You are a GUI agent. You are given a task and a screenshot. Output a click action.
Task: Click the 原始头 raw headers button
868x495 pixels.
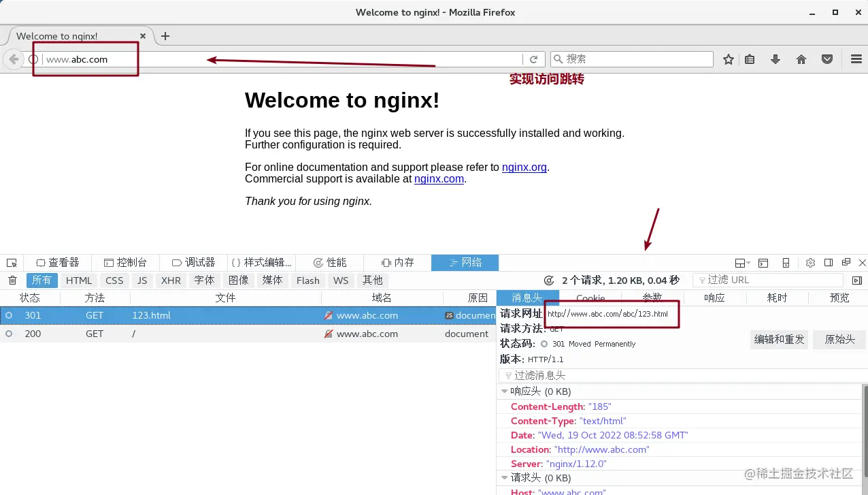839,339
